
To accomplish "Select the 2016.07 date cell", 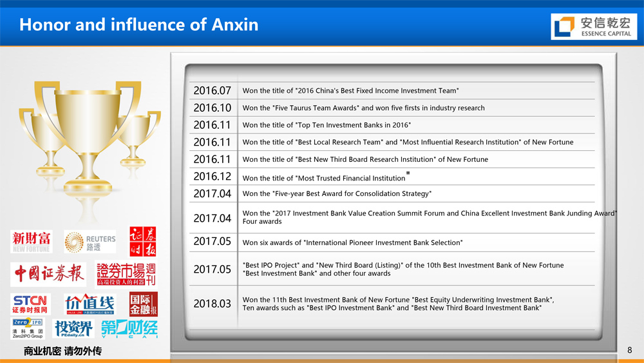I will 212,91.
